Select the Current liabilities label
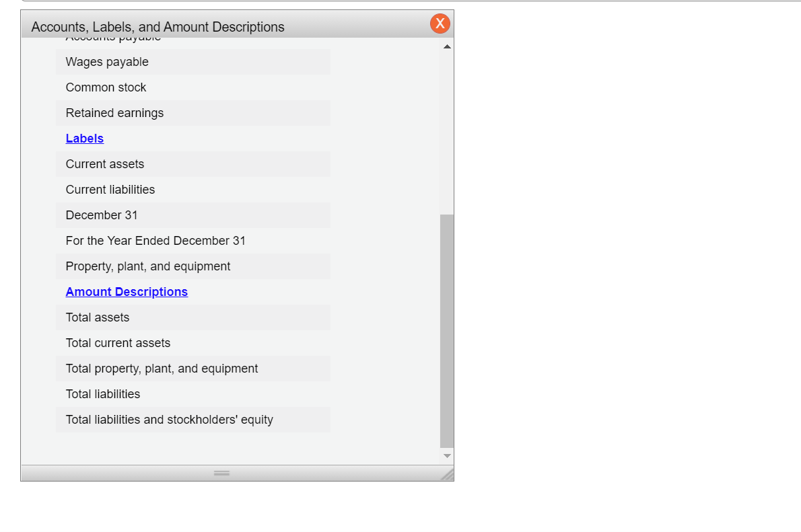Viewport: 801px width, 532px height. (x=193, y=190)
